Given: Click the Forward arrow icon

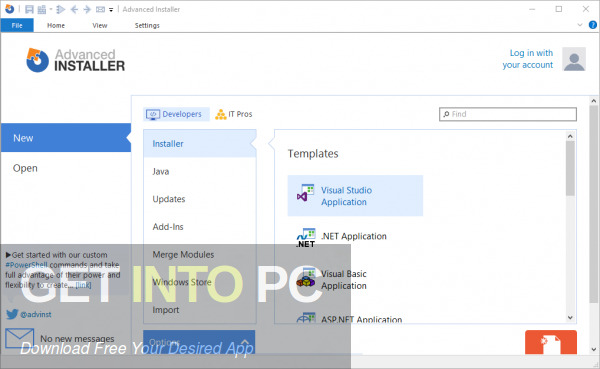Looking at the screenshot, I should click(x=87, y=9).
